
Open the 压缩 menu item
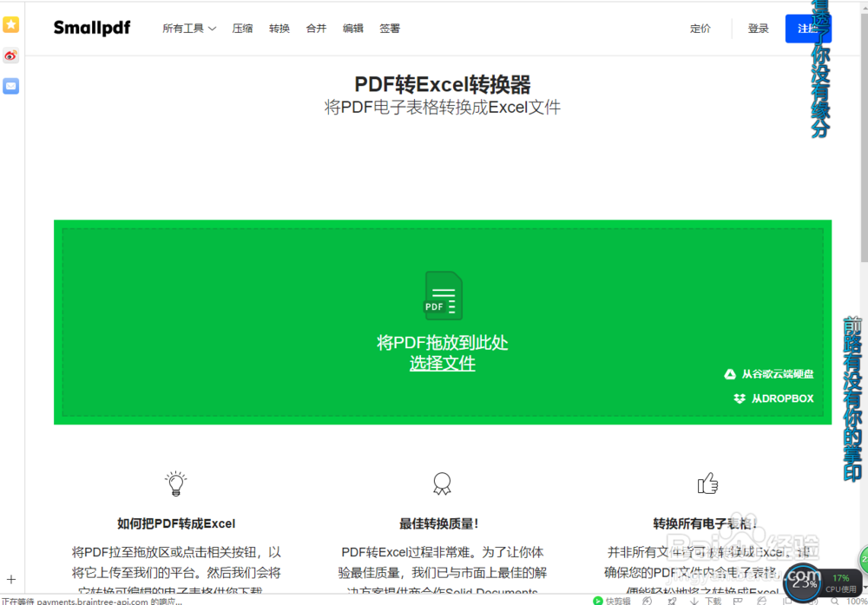242,29
